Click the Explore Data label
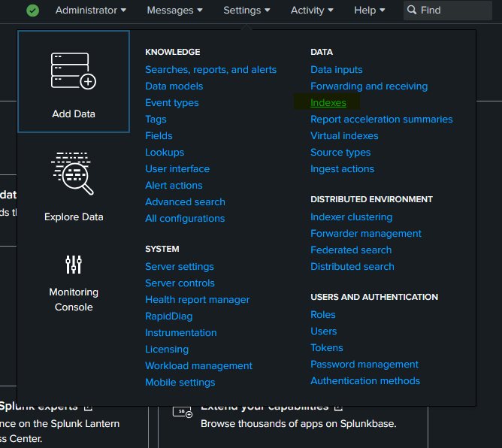This screenshot has height=448, width=502. (74, 217)
